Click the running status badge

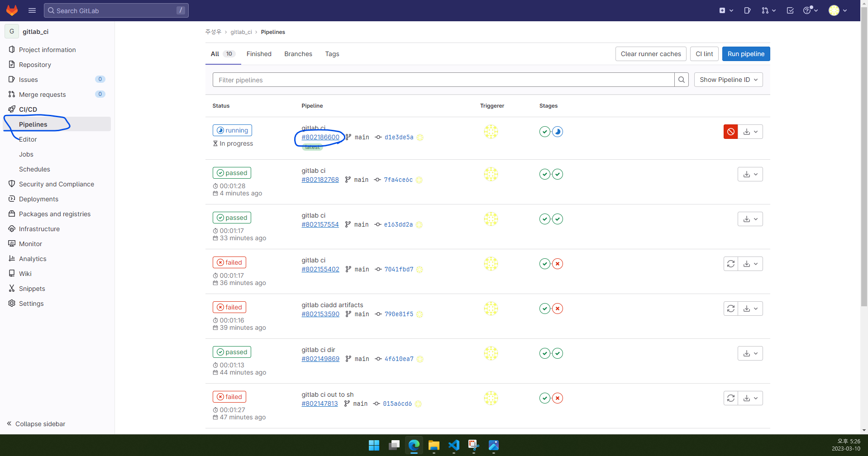pos(232,130)
